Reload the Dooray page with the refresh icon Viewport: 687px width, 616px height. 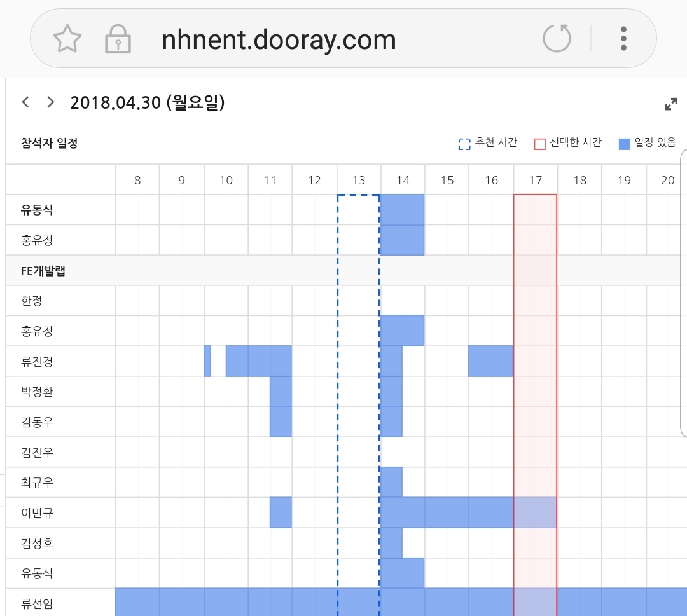(x=557, y=38)
